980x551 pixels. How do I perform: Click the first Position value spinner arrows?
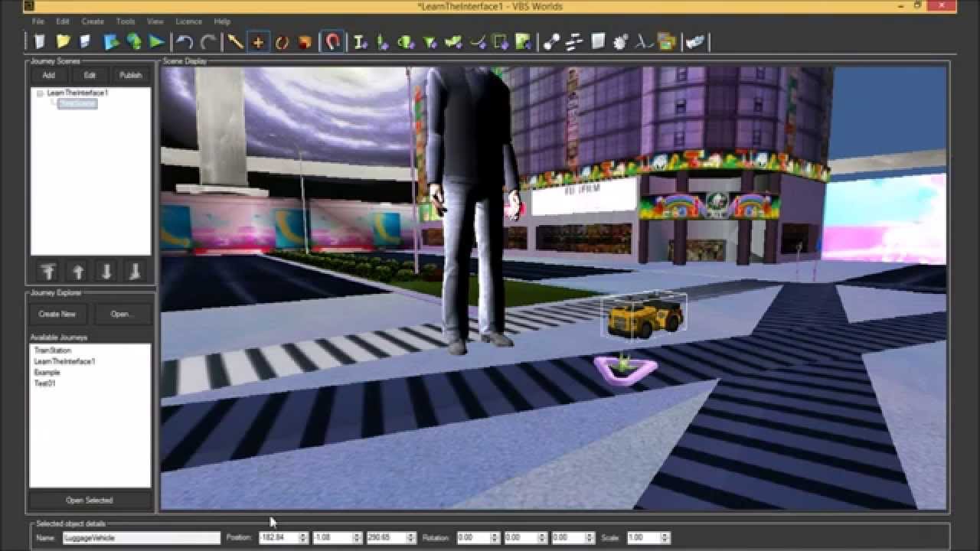[x=303, y=538]
